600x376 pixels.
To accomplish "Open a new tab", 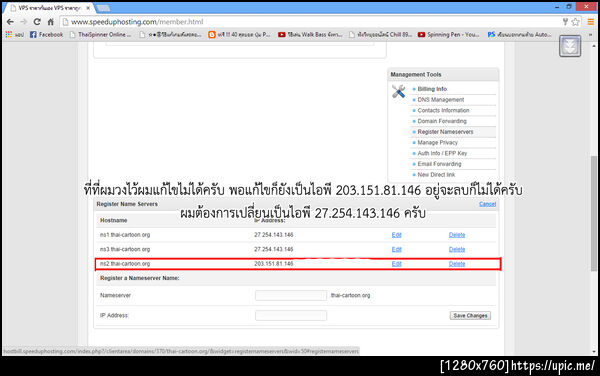I will [x=103, y=8].
